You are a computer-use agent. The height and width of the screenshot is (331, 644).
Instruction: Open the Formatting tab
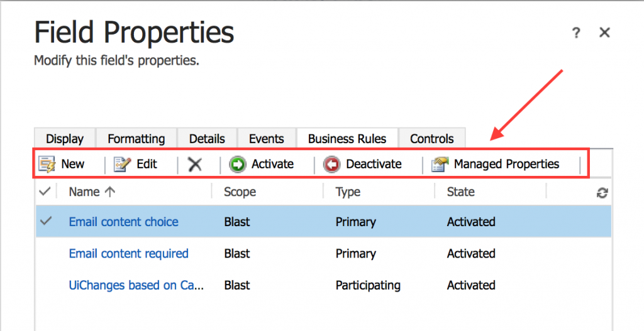pyautogui.click(x=136, y=139)
